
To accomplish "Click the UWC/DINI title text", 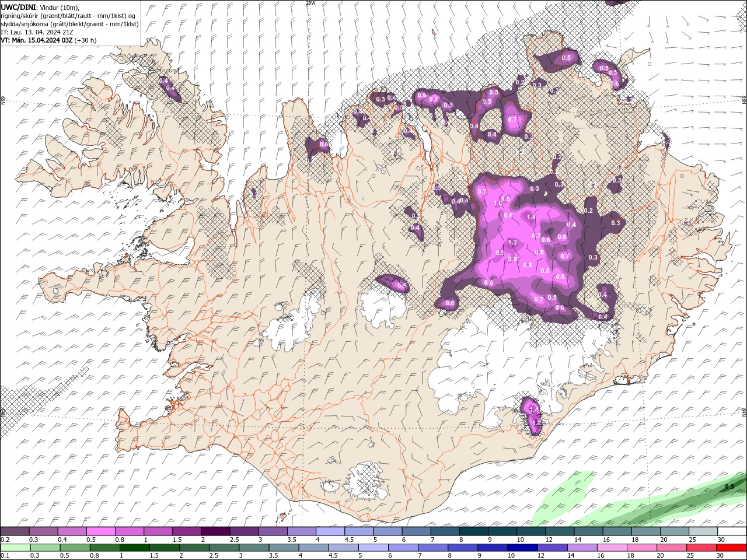I will click(x=18, y=7).
